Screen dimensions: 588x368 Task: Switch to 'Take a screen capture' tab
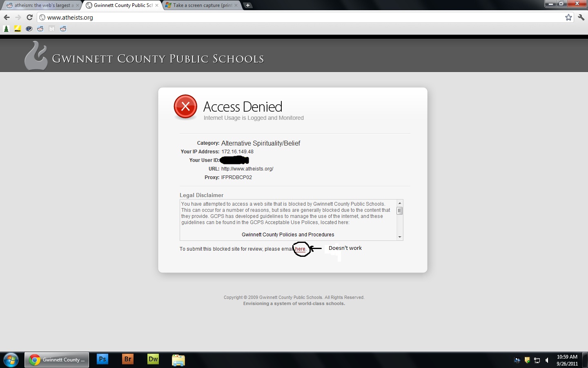pyautogui.click(x=200, y=5)
